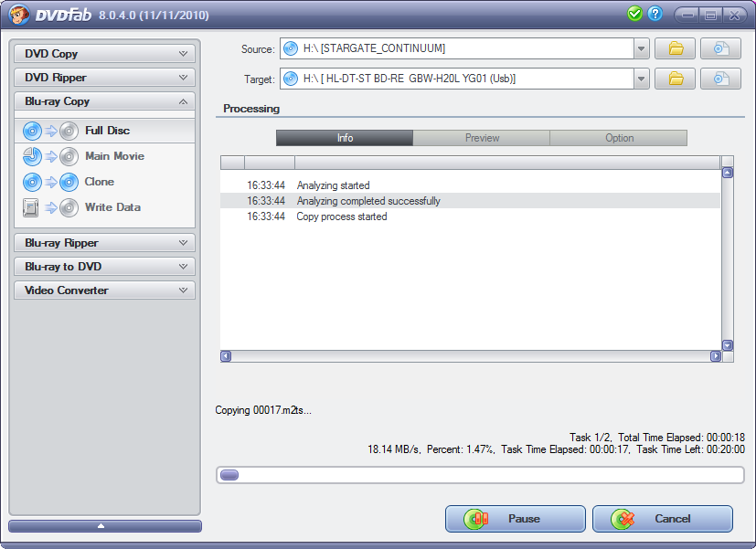
Task: Expand the DVD Copy section
Action: click(x=104, y=54)
